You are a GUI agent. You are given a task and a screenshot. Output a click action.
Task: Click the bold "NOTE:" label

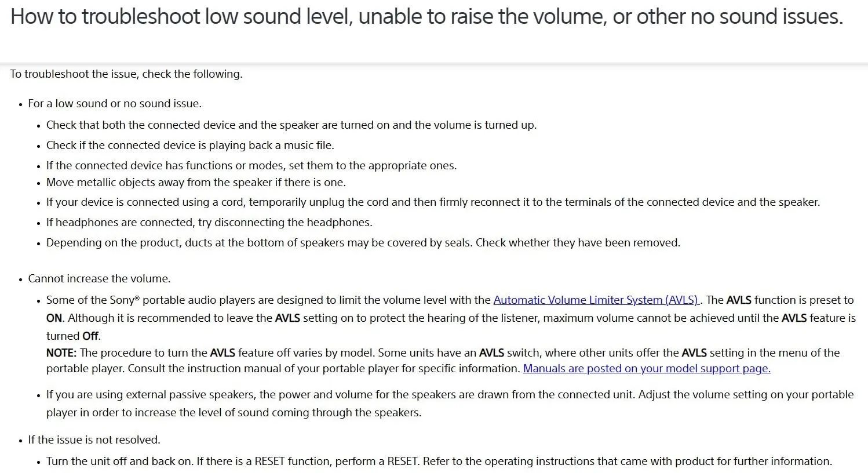pyautogui.click(x=61, y=353)
